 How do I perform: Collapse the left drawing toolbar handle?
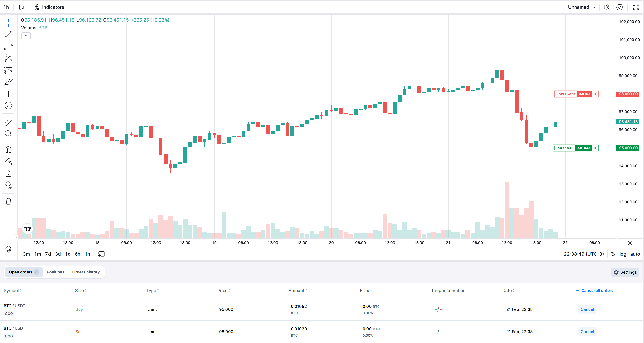click(16, 238)
